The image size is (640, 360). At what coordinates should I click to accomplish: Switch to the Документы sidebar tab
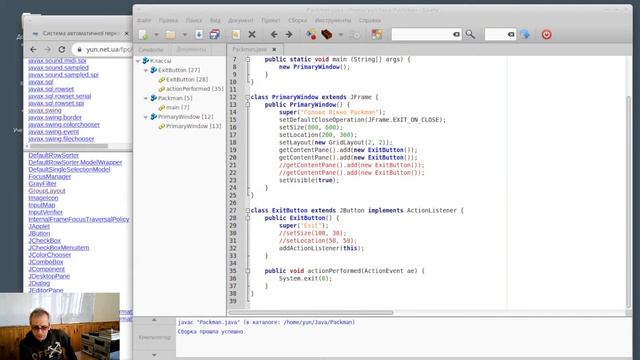coord(191,49)
